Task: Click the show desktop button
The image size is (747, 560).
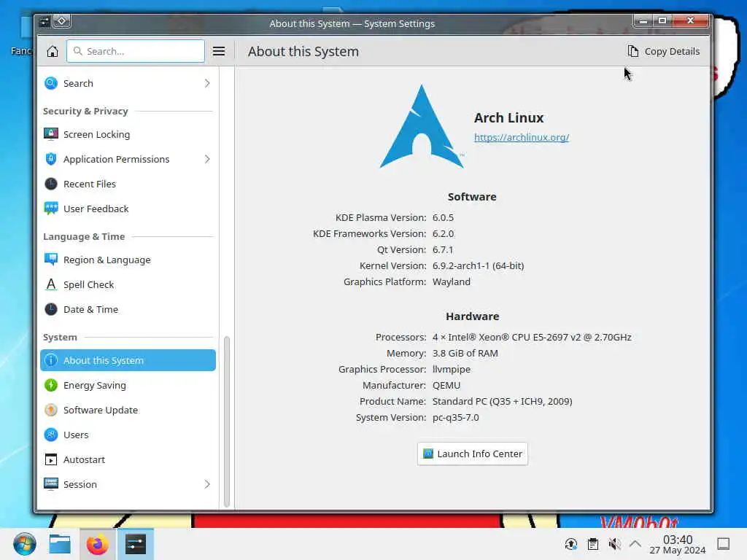Action: pos(723,544)
